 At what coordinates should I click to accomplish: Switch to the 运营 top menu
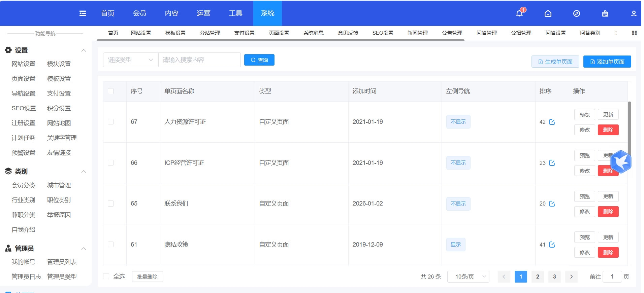click(203, 13)
